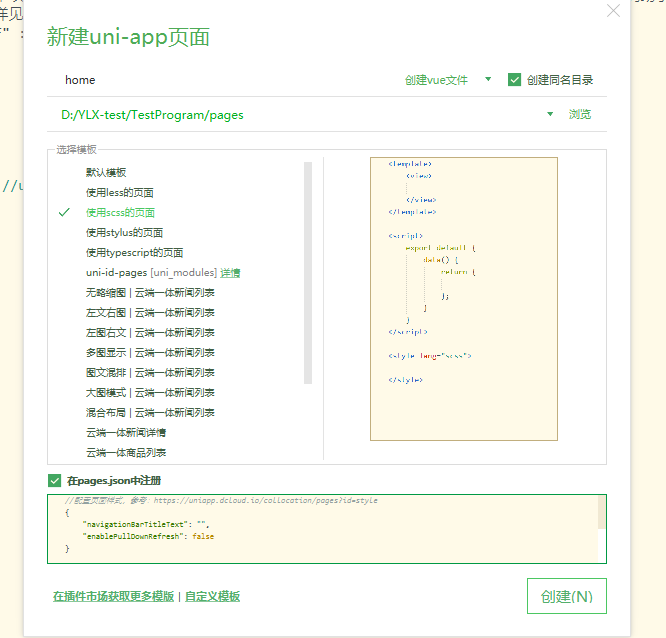Open the 创建vue文件 file type dropdown
The image size is (666, 638).
coord(448,80)
